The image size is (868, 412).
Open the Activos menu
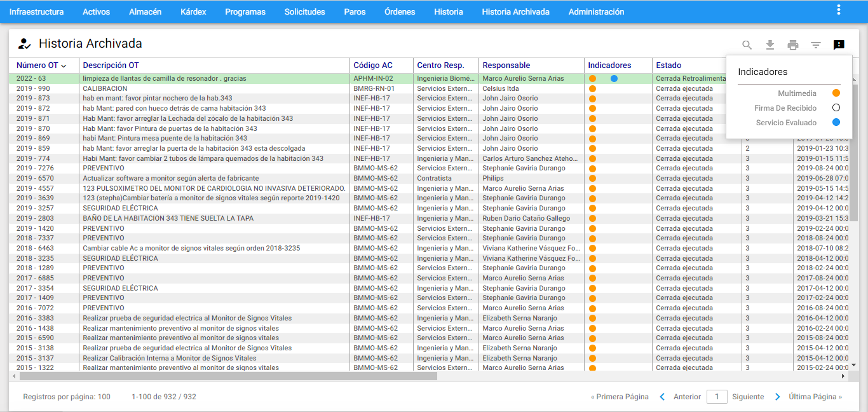(96, 11)
